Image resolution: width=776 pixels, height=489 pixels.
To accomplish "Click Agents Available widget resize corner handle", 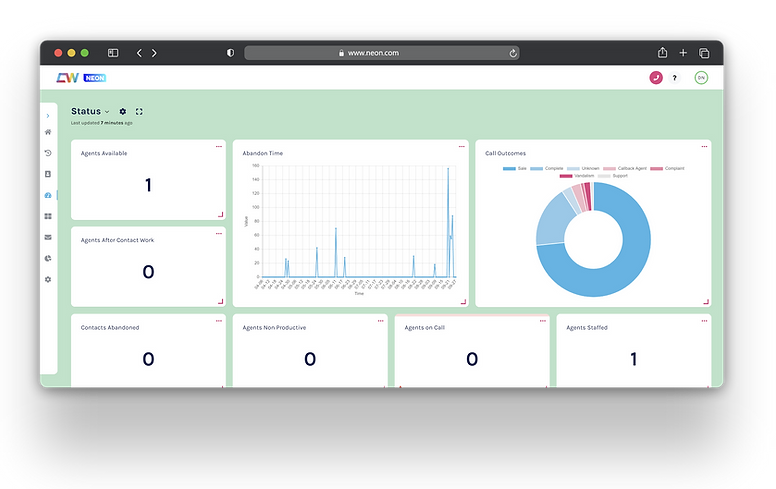I will click(x=221, y=215).
